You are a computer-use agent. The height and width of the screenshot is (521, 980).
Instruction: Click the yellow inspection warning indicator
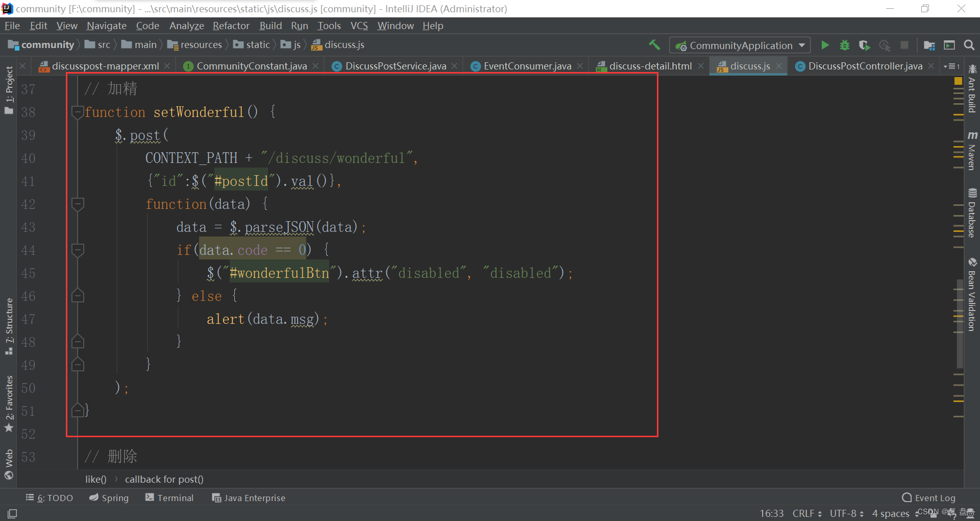tap(958, 81)
